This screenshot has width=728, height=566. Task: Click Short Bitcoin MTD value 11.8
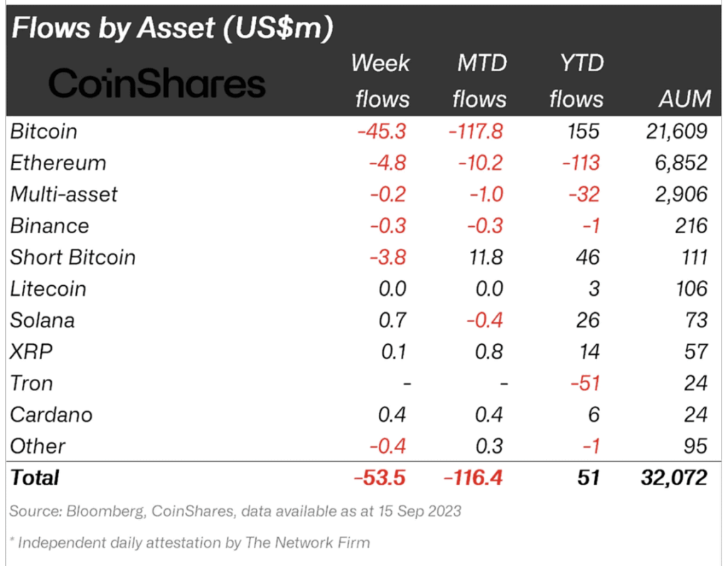[486, 257]
